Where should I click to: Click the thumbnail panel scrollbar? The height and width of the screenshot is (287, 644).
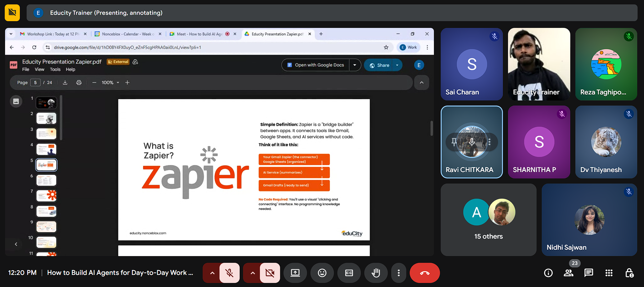61,118
